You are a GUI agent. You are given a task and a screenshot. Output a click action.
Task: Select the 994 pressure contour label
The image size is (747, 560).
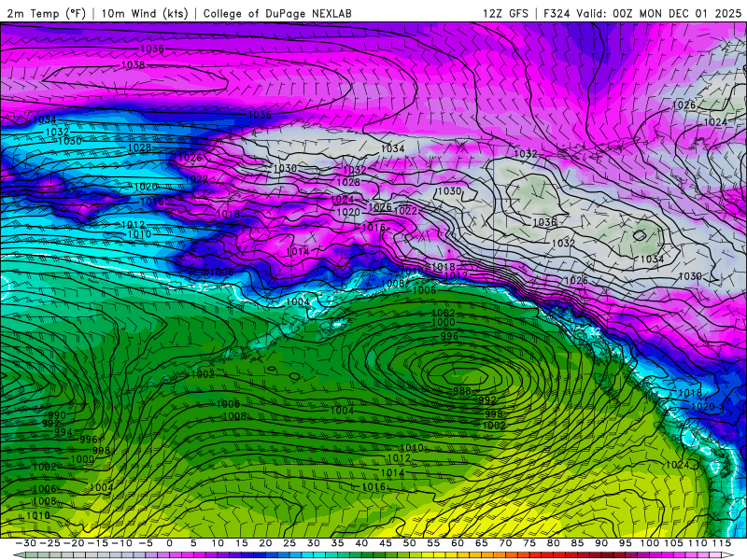point(63,432)
